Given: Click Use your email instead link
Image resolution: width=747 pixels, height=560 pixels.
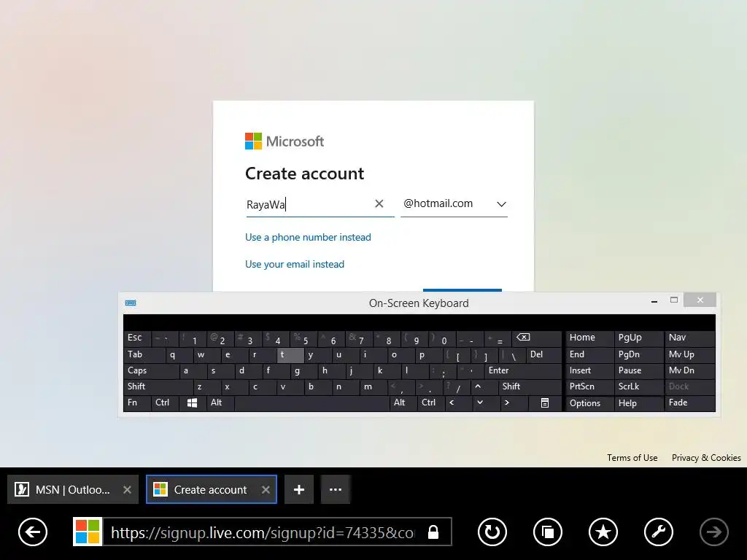Looking at the screenshot, I should pos(295,264).
